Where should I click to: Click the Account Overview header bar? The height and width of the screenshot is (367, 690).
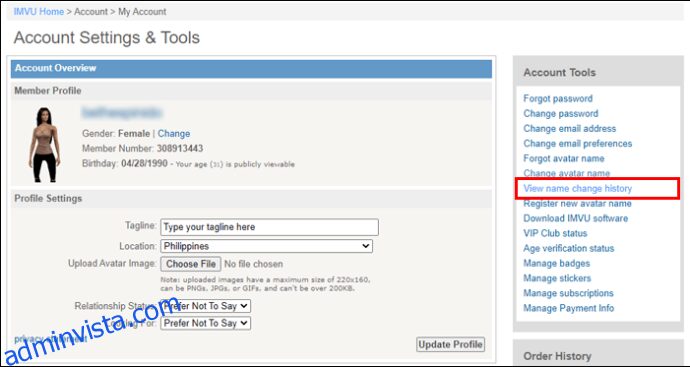point(251,69)
